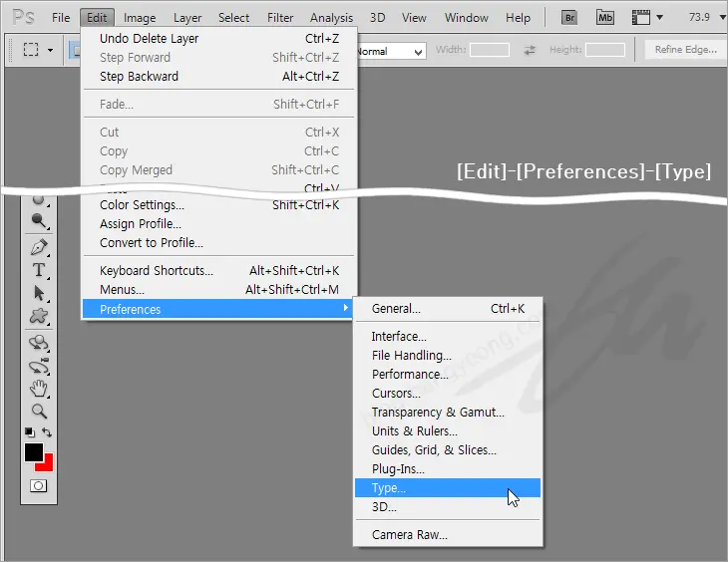The width and height of the screenshot is (728, 562).
Task: Select the Zoom magnifier tool
Action: point(39,411)
